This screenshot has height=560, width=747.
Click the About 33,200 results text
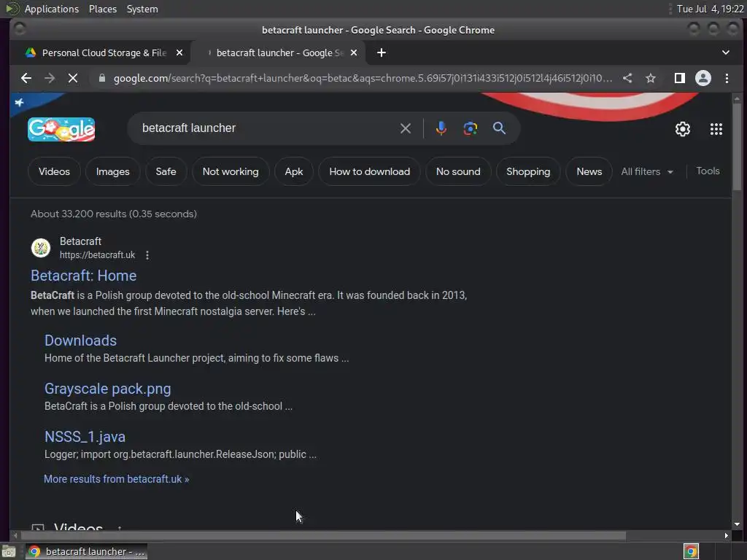(x=114, y=214)
